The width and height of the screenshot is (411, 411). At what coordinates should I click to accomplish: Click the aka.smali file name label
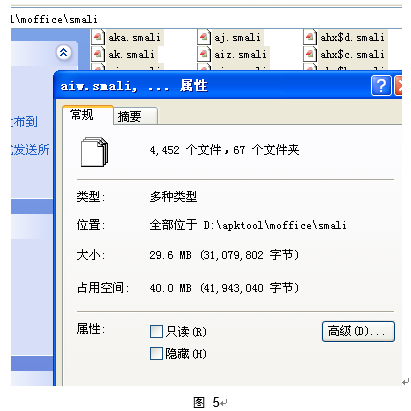click(x=134, y=37)
